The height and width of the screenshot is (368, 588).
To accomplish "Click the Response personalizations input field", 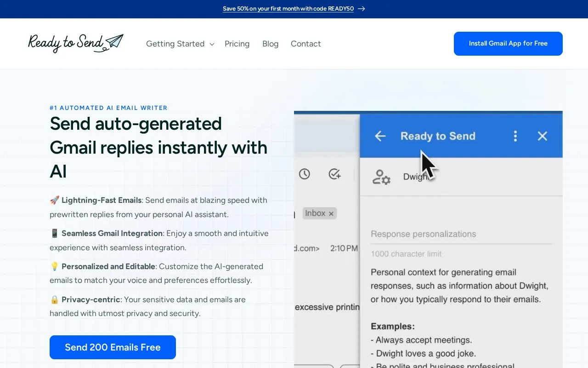I will [461, 234].
